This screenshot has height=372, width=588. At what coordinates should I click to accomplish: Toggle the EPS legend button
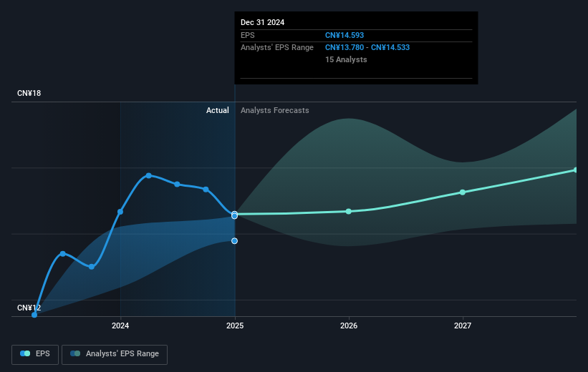click(x=35, y=354)
